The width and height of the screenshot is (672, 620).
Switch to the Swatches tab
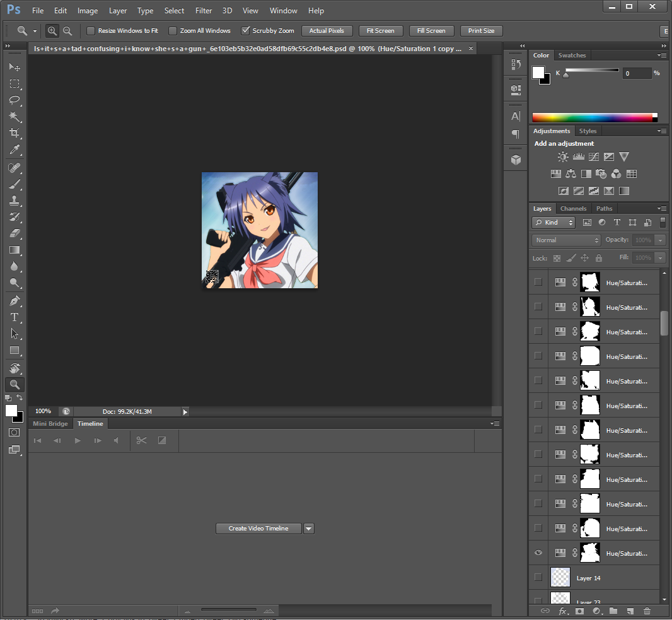click(572, 56)
